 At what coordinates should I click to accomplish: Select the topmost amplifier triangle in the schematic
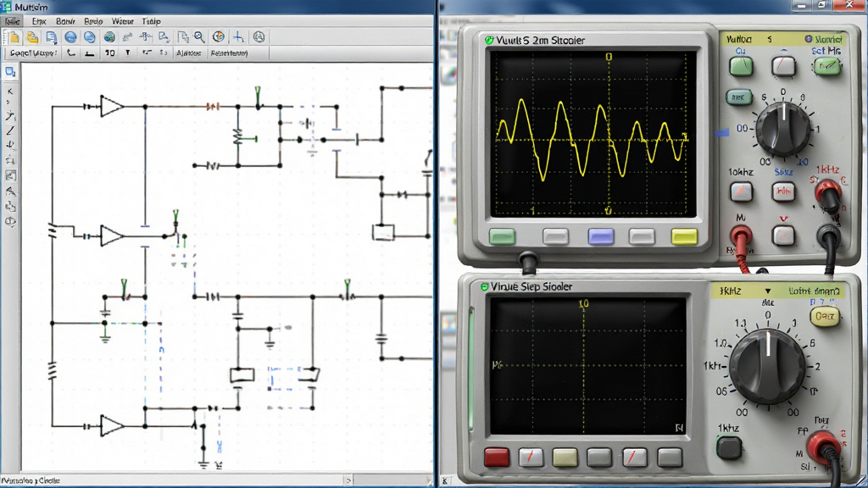(112, 106)
